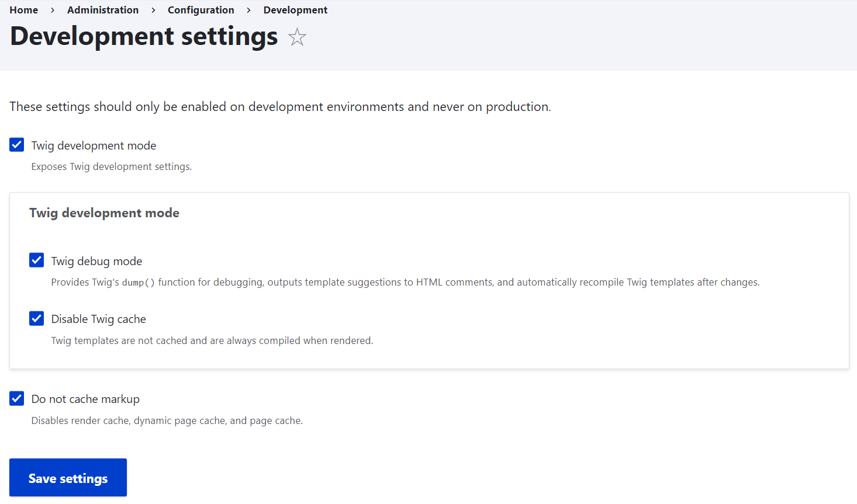The height and width of the screenshot is (504, 857).
Task: Click the 'Disable Twig cache' label text
Action: tap(98, 318)
